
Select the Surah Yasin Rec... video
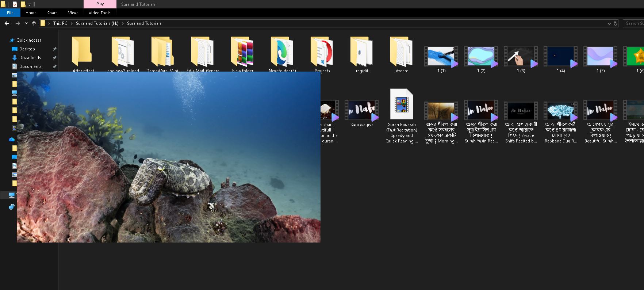(x=481, y=122)
